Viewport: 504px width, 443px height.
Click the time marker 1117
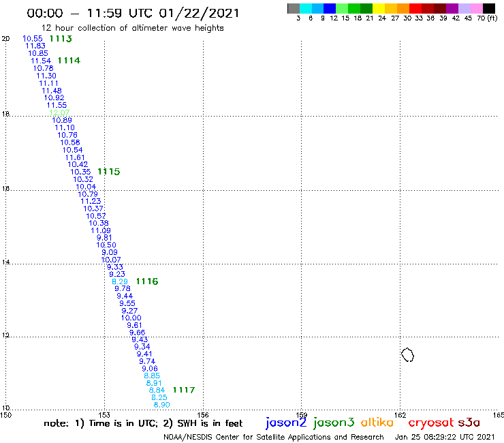point(184,391)
